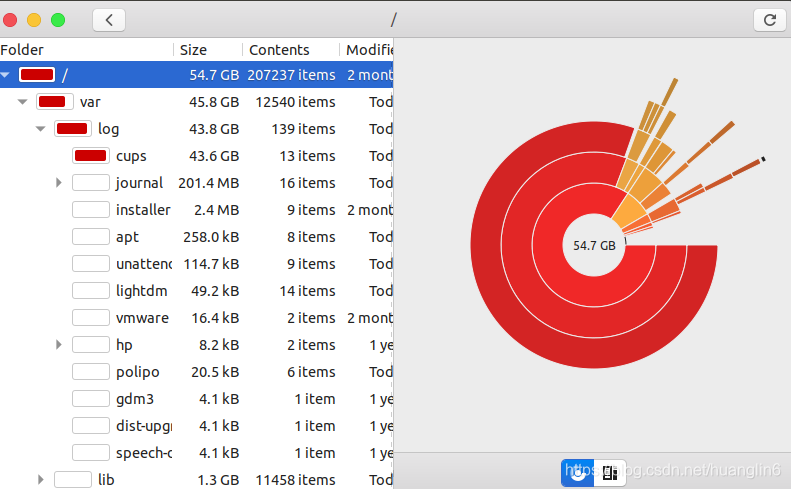Rescan with the refresh button
The width and height of the screenshot is (791, 489).
[x=769, y=20]
